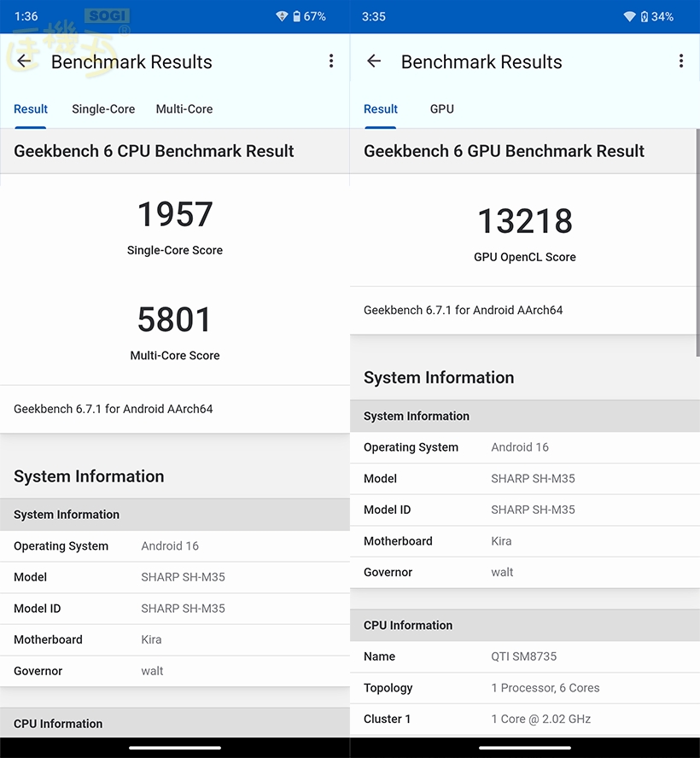Select the 13218 GPU score
Viewport: 700px width, 758px height.
pos(525,221)
